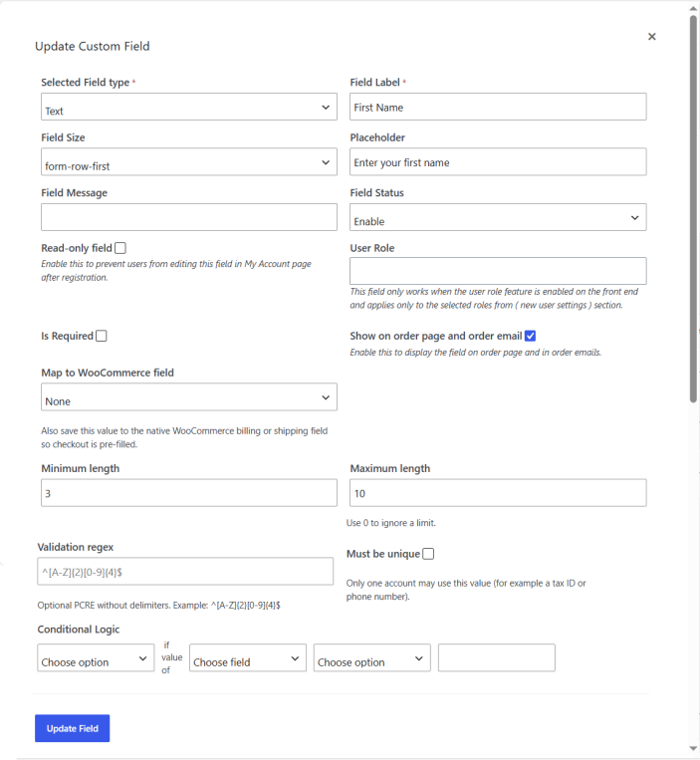Click the Field Label input
The width and height of the screenshot is (700, 760).
click(x=498, y=107)
